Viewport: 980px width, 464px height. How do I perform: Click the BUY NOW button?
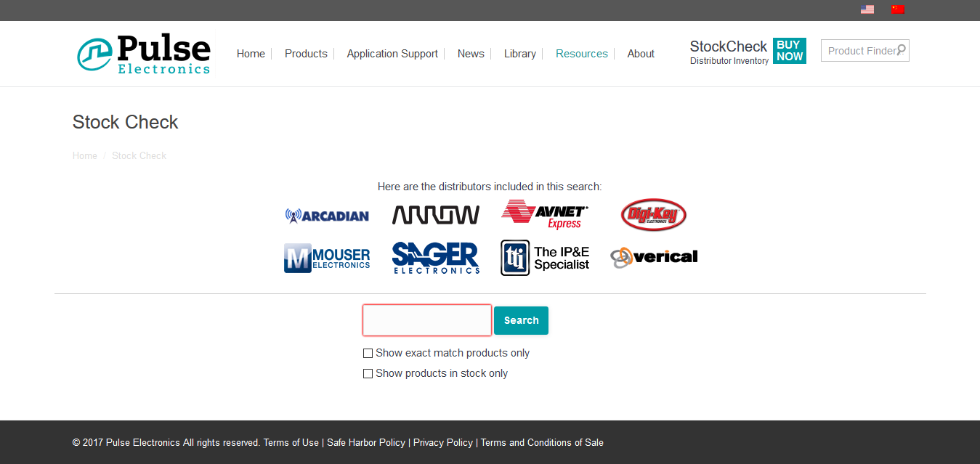point(789,51)
